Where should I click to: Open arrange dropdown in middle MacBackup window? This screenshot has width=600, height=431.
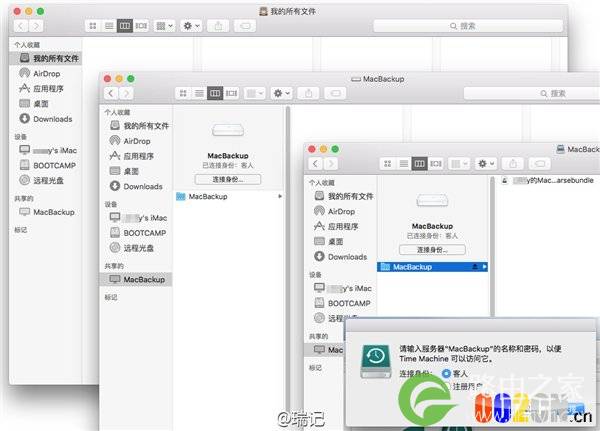coord(255,93)
